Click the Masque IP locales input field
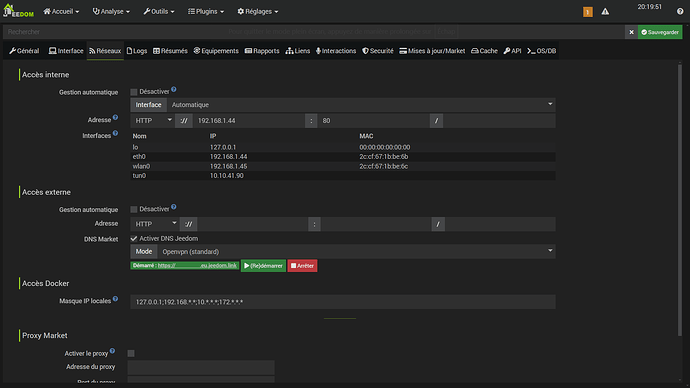690x388 pixels. click(343, 302)
